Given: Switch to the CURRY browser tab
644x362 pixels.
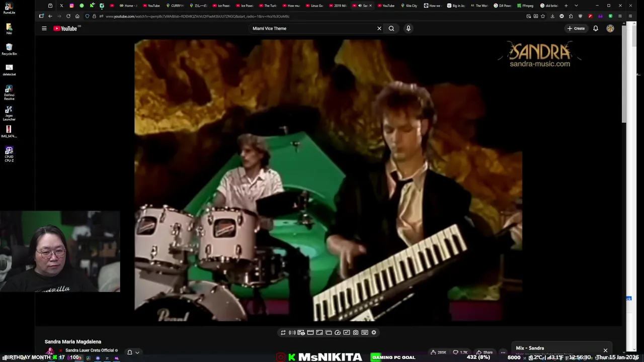Looking at the screenshot, I should pos(176,6).
